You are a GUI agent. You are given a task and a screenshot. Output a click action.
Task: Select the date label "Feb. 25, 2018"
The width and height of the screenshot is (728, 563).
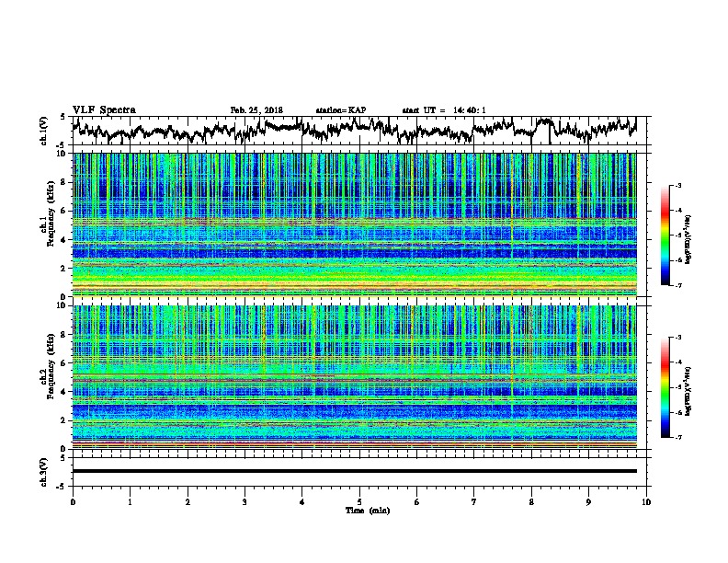click(256, 110)
